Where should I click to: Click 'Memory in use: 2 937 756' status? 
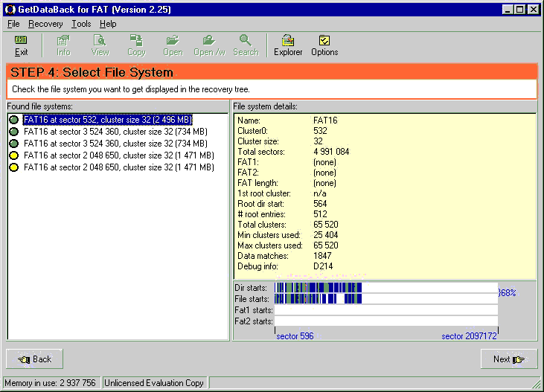51,382
